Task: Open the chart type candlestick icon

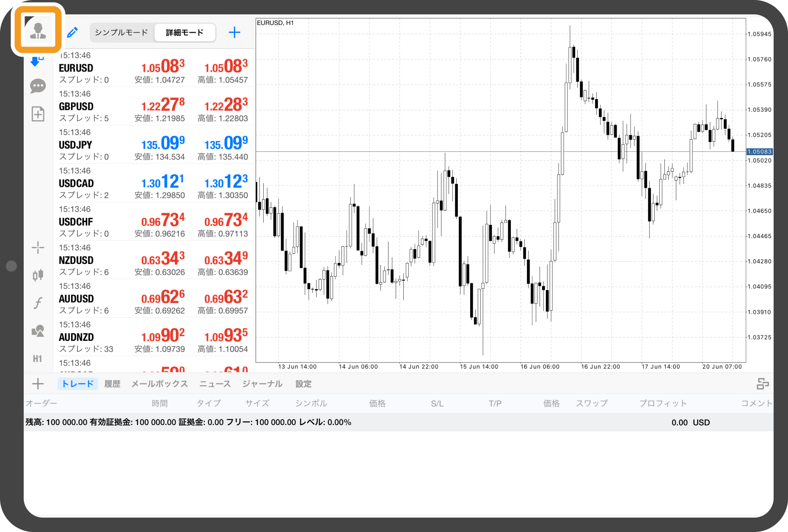Action: click(38, 275)
